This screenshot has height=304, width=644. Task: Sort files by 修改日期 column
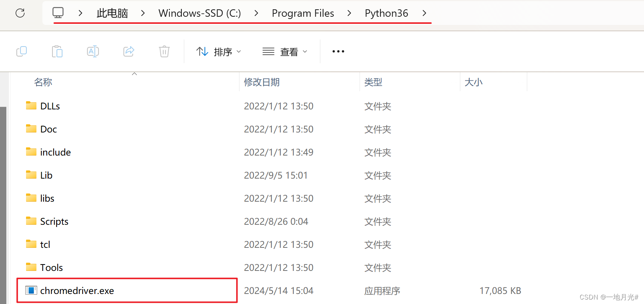(262, 82)
